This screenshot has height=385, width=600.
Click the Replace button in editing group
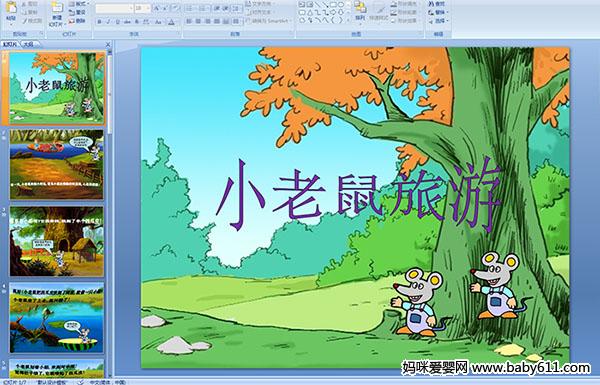pyautogui.click(x=437, y=12)
